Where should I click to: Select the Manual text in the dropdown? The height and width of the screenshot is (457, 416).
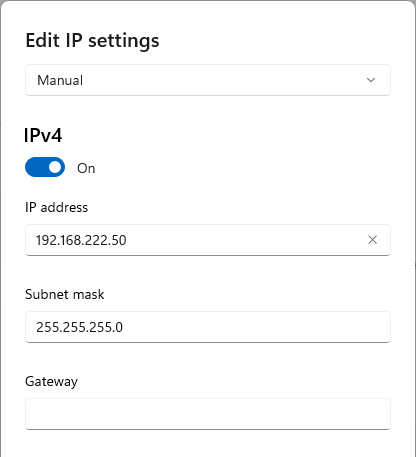(x=60, y=80)
